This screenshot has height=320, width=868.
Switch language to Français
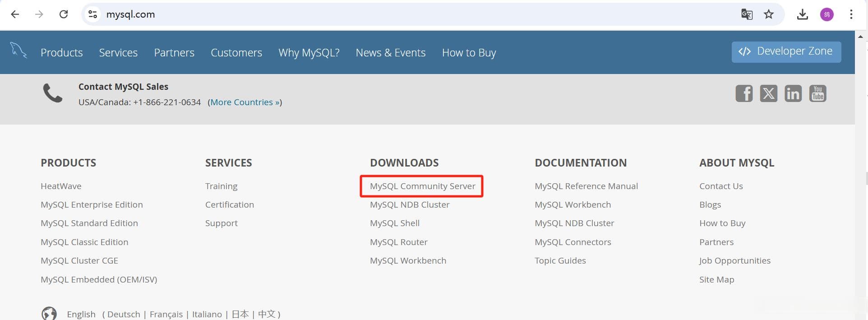coord(166,314)
